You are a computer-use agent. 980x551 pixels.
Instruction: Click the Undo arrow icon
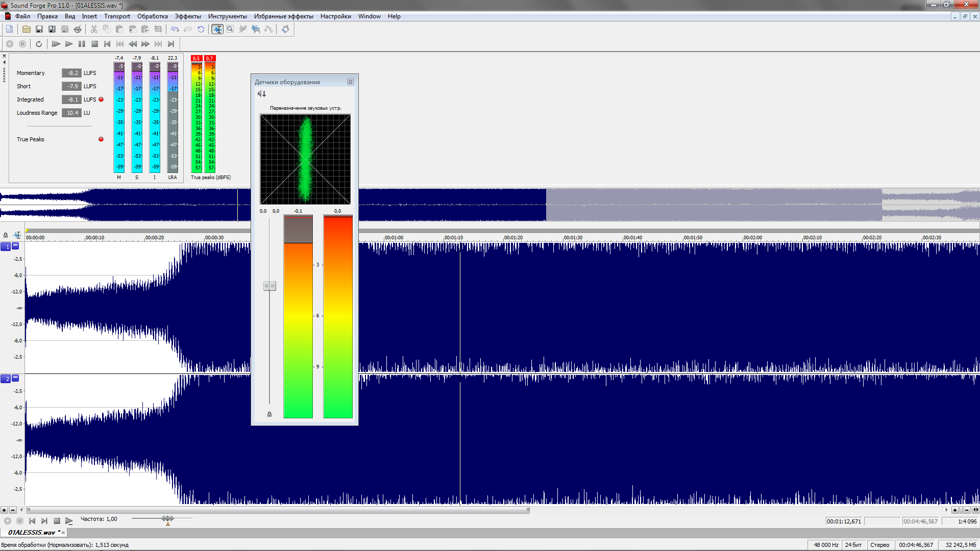(175, 29)
